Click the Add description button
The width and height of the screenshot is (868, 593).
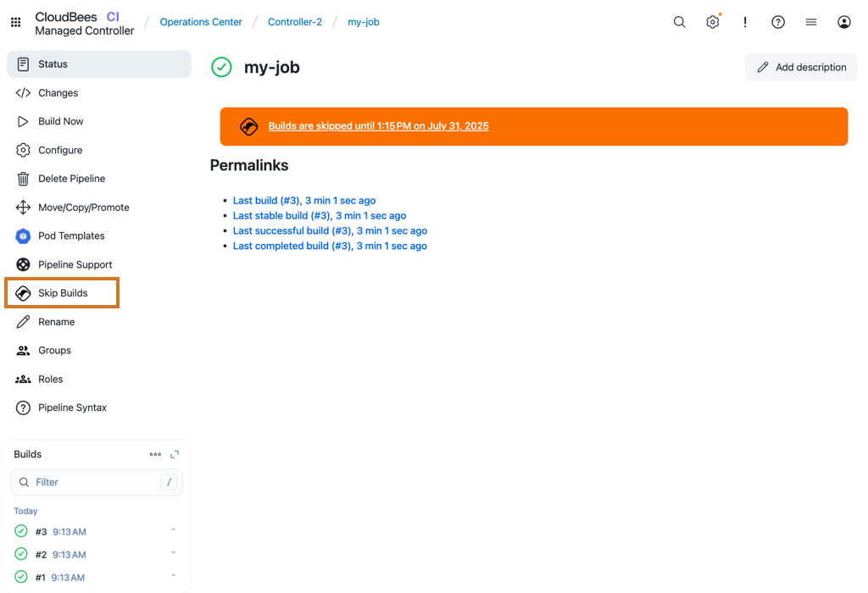(x=801, y=68)
